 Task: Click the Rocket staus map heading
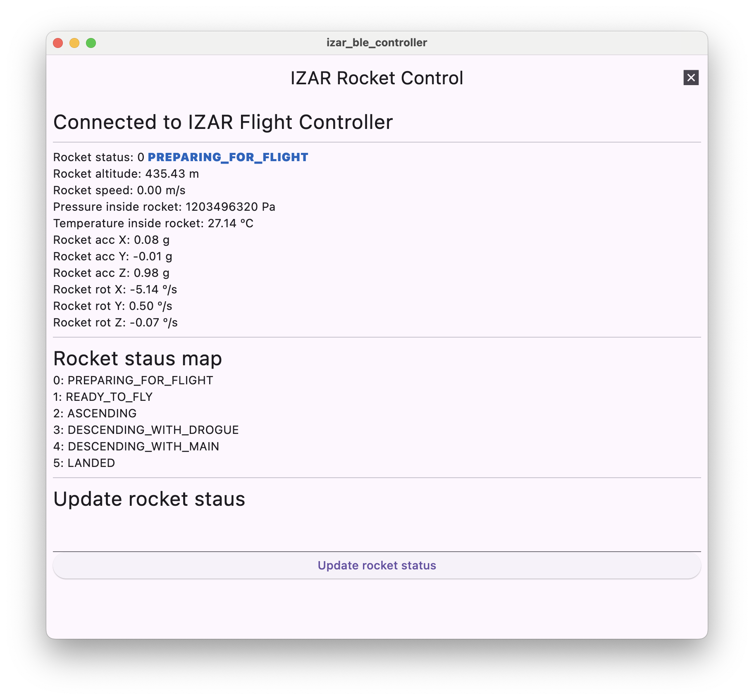pos(138,358)
